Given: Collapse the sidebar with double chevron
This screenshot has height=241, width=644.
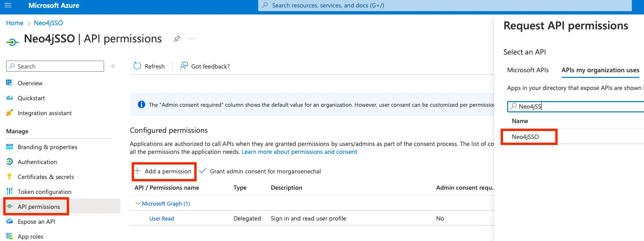Looking at the screenshot, I should (x=113, y=66).
